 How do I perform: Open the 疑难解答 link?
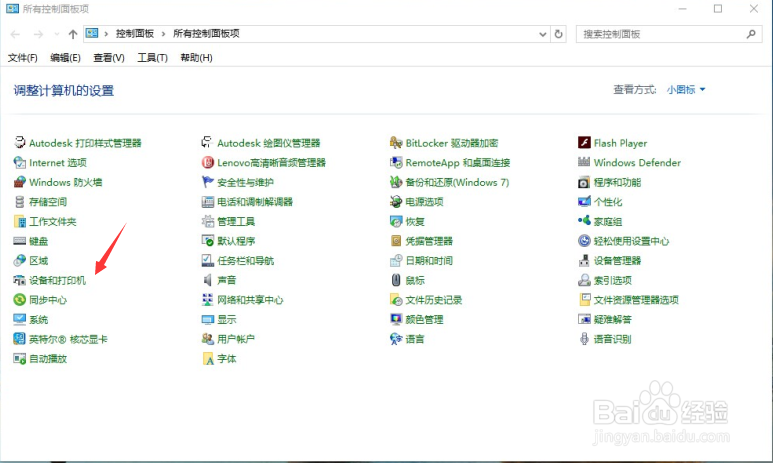(613, 320)
